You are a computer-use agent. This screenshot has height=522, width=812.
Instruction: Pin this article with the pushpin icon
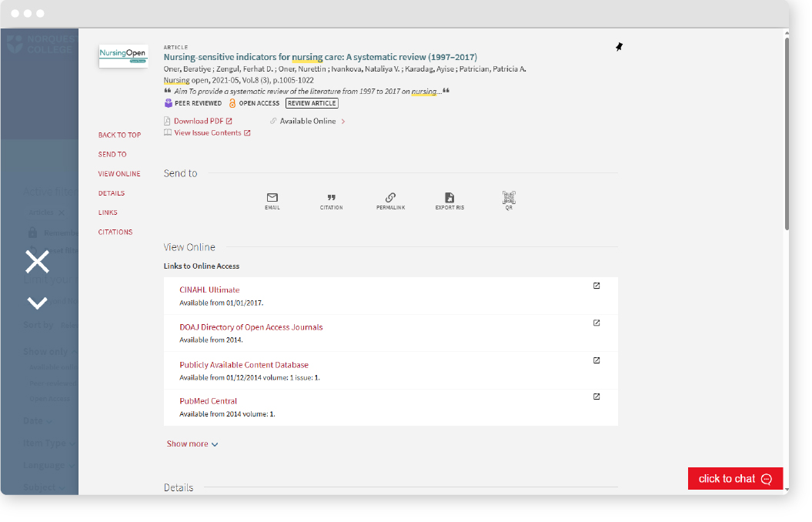(x=619, y=47)
